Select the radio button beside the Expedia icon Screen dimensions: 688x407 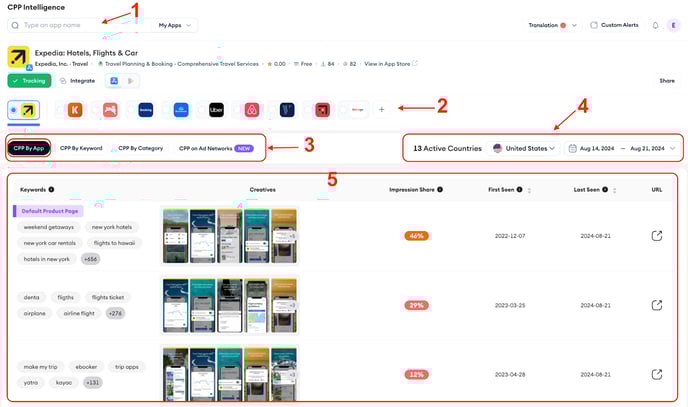pos(14,110)
